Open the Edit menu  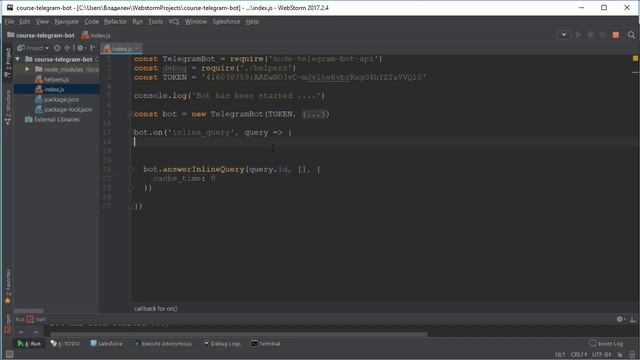pos(25,22)
